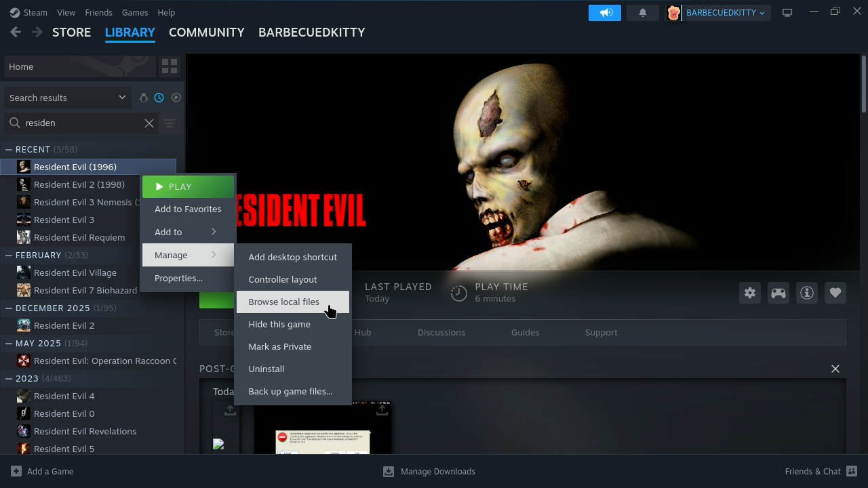Toggle the playtime clock filter
This screenshot has width=868, height=488.
click(x=158, y=97)
